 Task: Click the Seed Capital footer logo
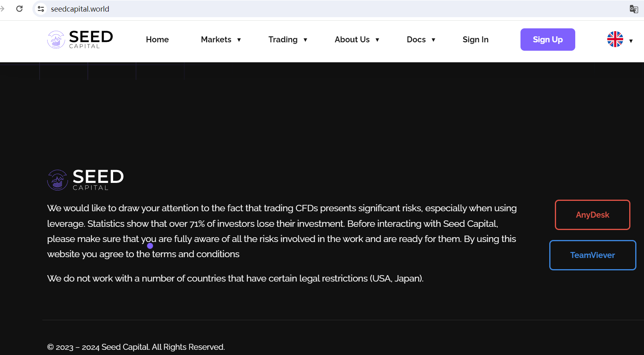click(x=86, y=180)
